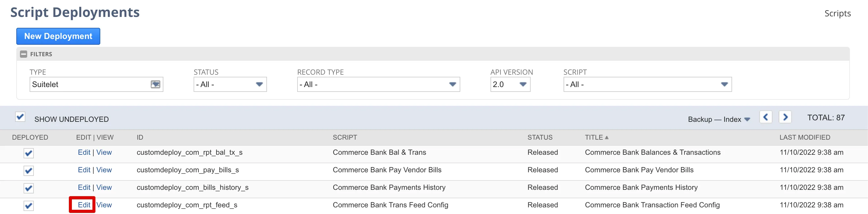
Task: Go to previous page arrow
Action: (766, 117)
